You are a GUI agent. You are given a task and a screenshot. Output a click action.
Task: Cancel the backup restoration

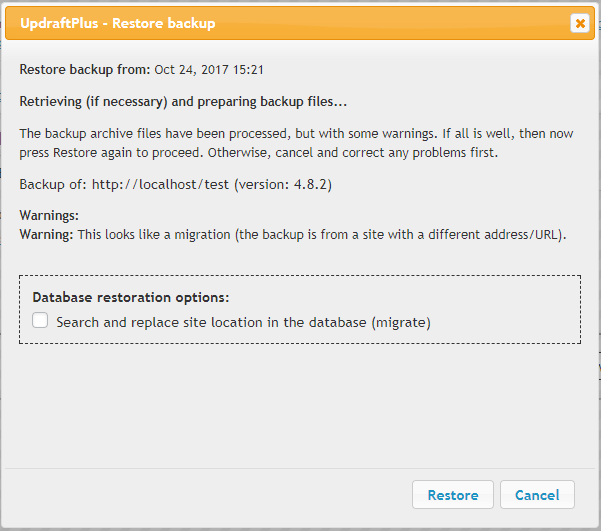click(537, 495)
